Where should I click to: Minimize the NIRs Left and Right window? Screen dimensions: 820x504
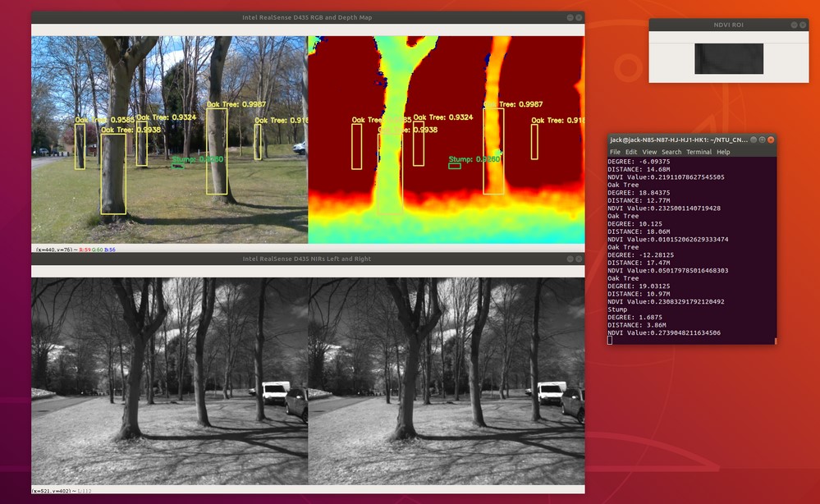(x=570, y=259)
